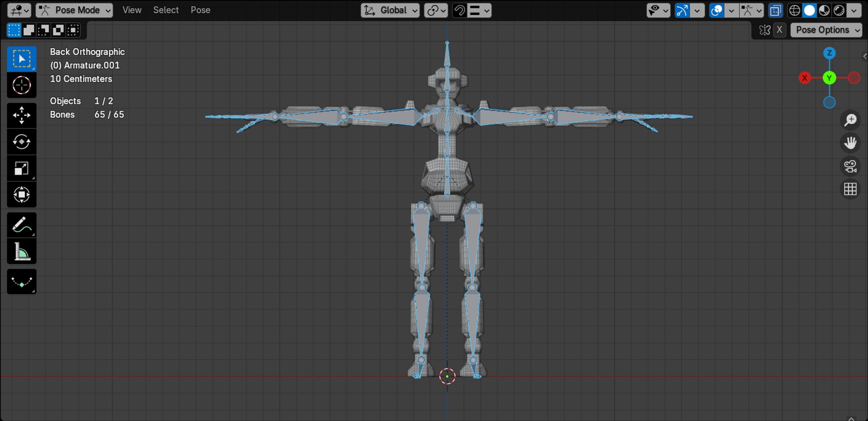This screenshot has width=868, height=421.
Task: Click the Objects 1 / 2 statistic
Action: coord(81,101)
